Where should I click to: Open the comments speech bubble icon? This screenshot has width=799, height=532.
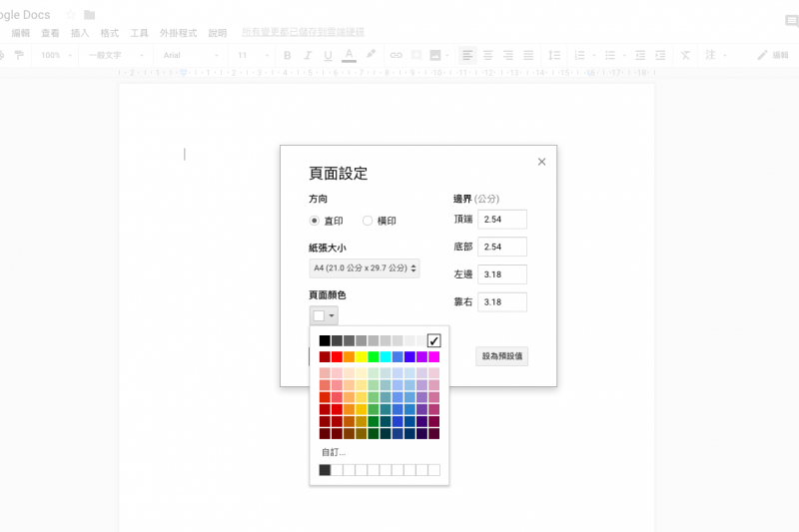tap(792, 21)
